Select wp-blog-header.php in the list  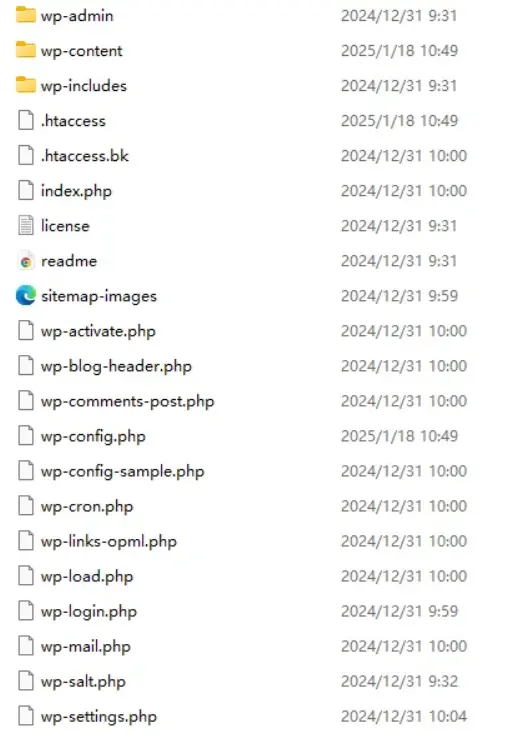tap(116, 366)
